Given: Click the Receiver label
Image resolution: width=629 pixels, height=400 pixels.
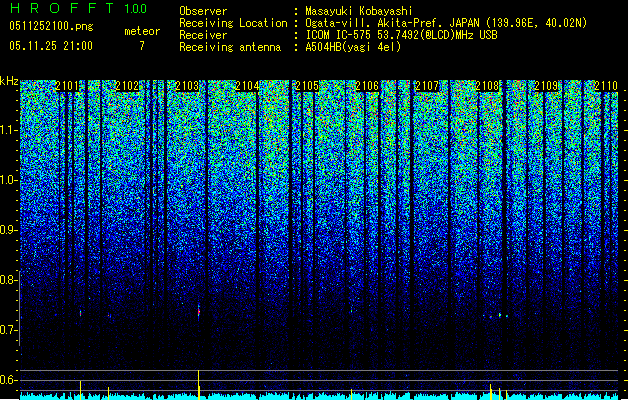Looking at the screenshot, I should (x=203, y=35).
